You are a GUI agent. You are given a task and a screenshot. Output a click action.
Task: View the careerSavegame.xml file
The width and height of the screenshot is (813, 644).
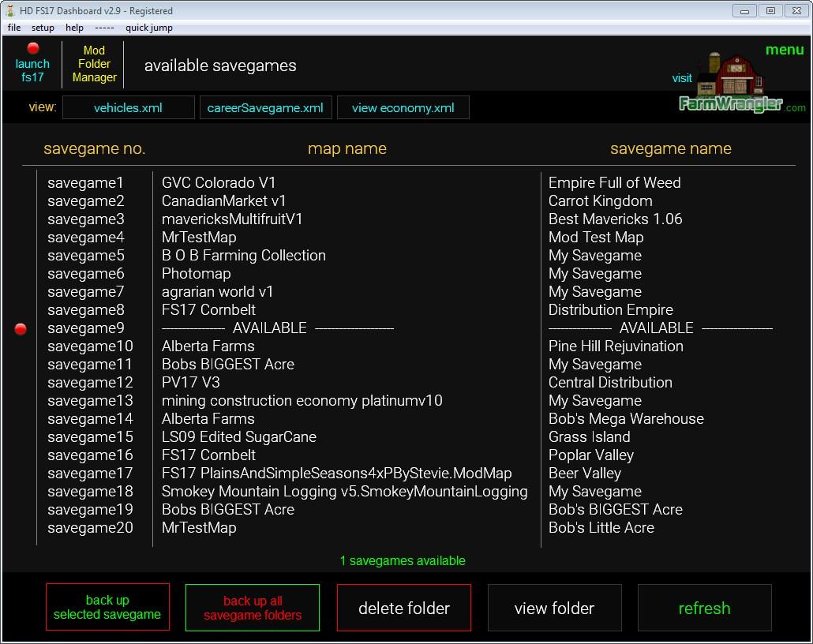point(265,108)
